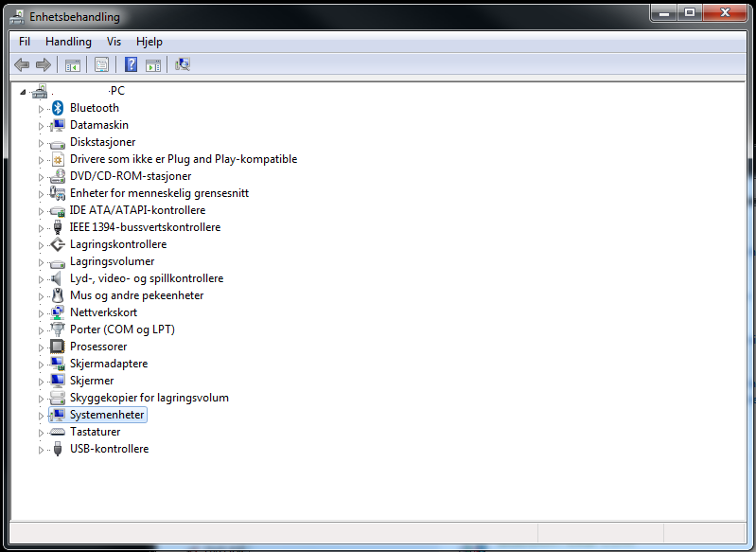Viewport: 756px width, 552px height.
Task: Toggle the console tree toolbar icon
Action: tap(73, 64)
